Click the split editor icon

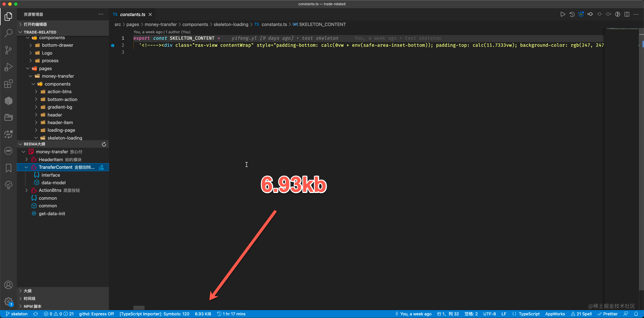[627, 14]
